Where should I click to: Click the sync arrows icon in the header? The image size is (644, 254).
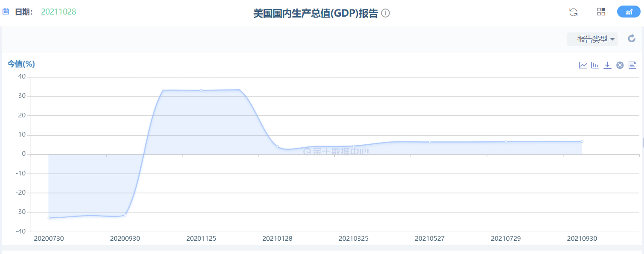click(x=574, y=12)
